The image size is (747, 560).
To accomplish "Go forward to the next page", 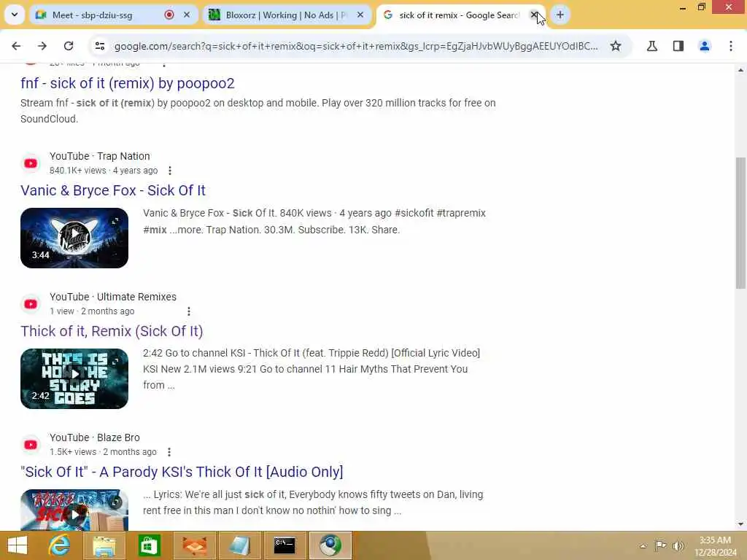I will 42,46.
